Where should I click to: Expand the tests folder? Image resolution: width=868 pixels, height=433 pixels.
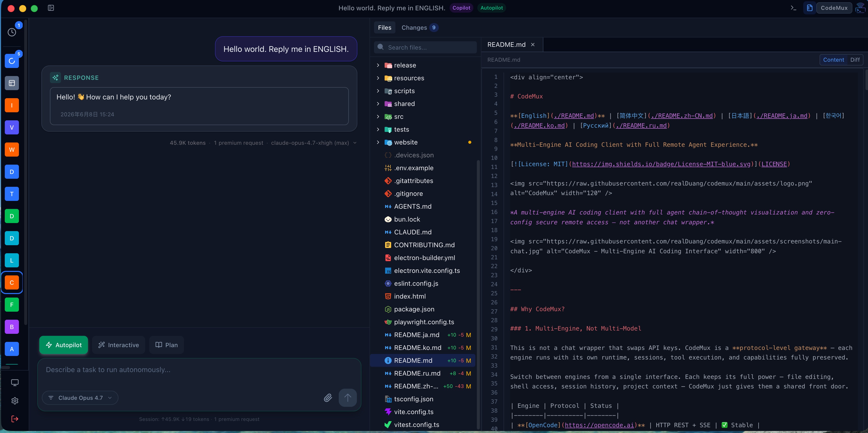tap(378, 130)
